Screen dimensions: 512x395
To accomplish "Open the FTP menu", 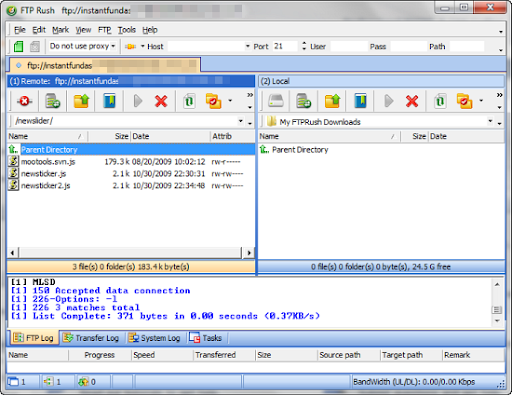I will (x=105, y=30).
